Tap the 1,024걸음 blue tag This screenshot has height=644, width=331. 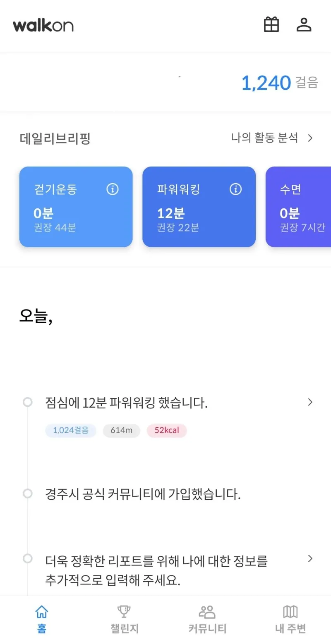pyautogui.click(x=71, y=430)
